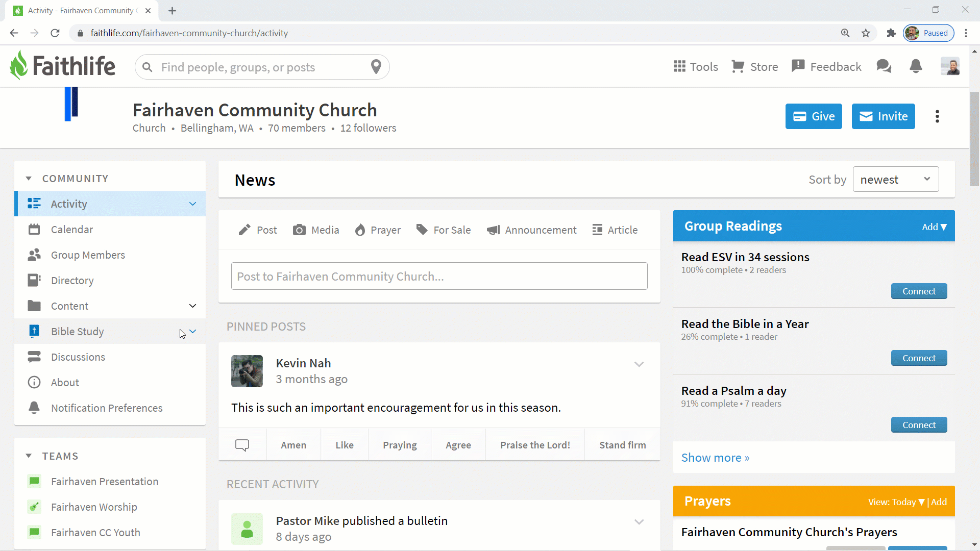
Task: Click the Invite button
Action: point(883,116)
